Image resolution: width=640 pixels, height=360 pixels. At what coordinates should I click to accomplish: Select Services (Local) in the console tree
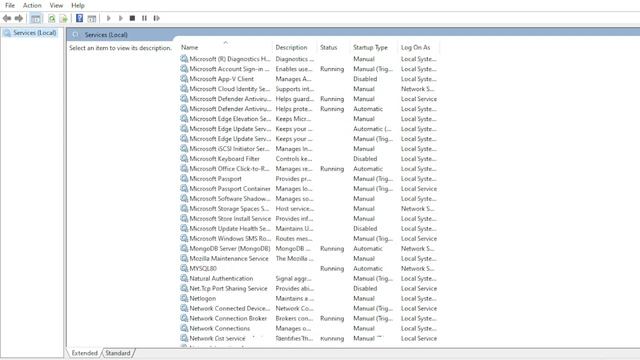(35, 33)
